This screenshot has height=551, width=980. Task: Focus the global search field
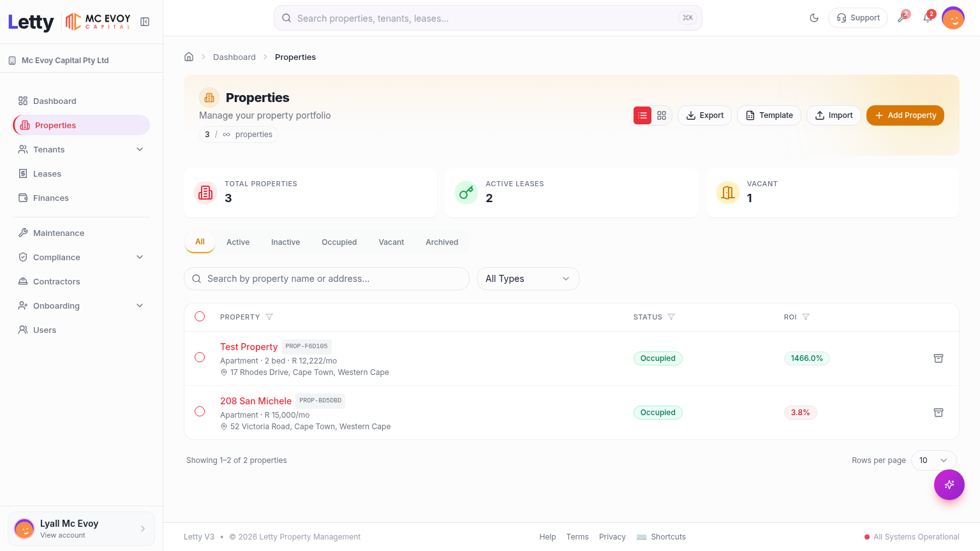point(488,18)
